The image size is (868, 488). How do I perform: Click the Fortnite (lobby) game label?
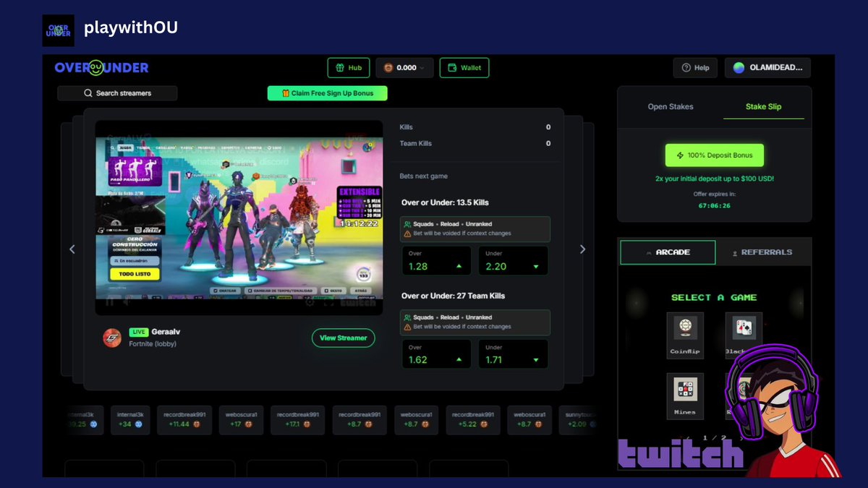click(x=153, y=344)
